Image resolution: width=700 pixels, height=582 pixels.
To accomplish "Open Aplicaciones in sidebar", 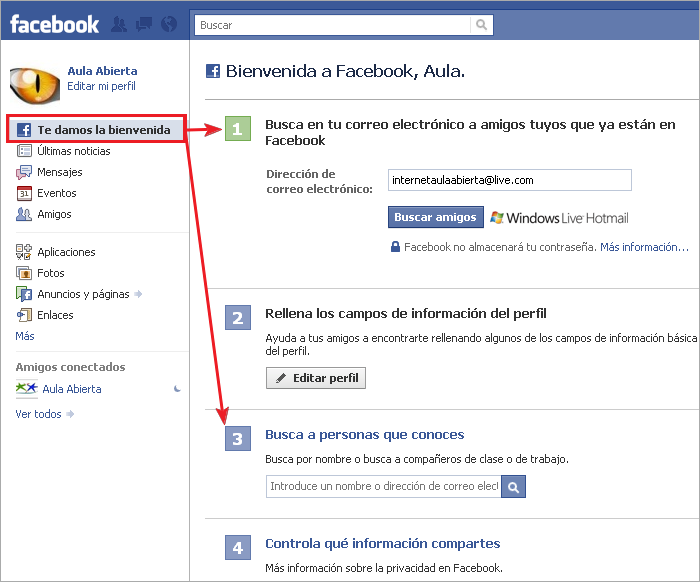I will coord(66,252).
